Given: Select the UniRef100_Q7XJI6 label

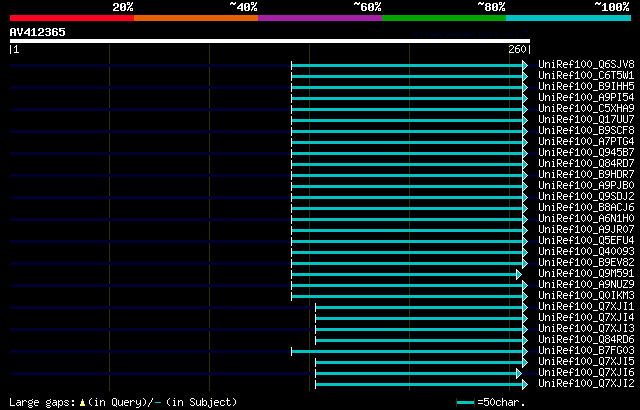Looking at the screenshot, I should (x=586, y=373).
